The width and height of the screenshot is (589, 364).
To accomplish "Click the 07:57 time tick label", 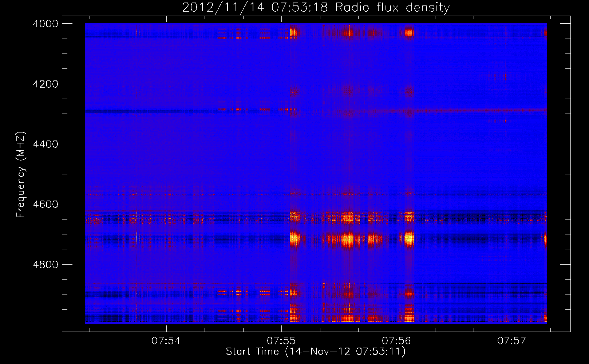I will [x=512, y=341].
